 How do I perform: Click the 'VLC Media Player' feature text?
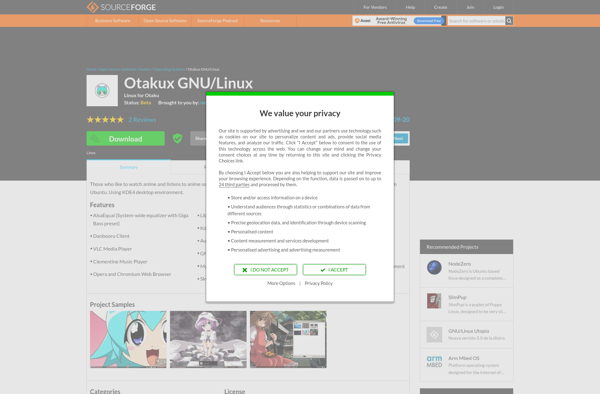click(112, 249)
